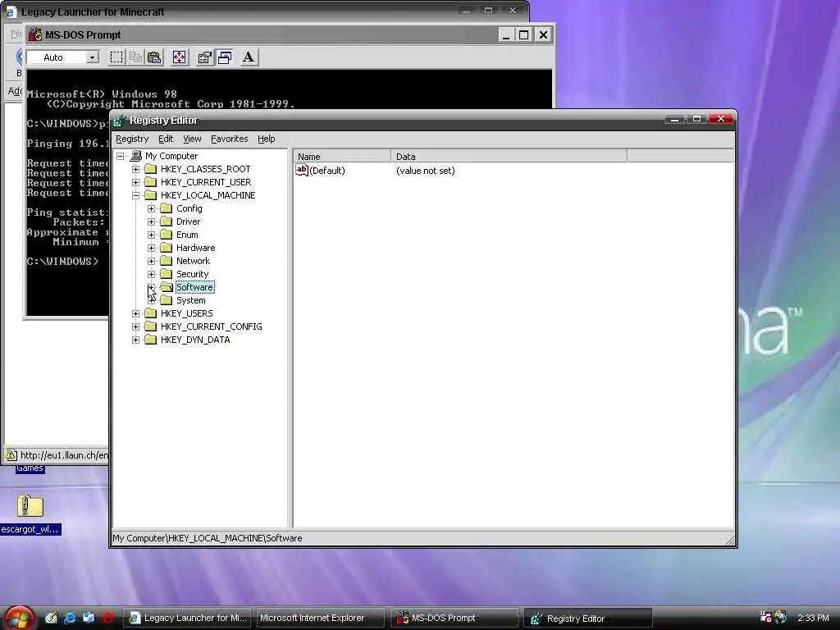Open the Help menu in Registry Editor
Viewport: 840px width, 630px height.
pyautogui.click(x=267, y=139)
